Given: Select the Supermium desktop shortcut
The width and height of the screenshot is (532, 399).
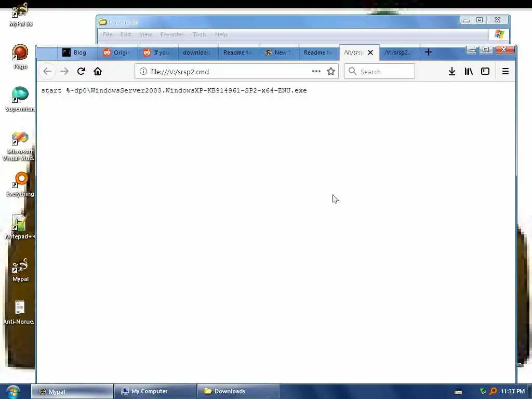Looking at the screenshot, I should click(20, 99).
